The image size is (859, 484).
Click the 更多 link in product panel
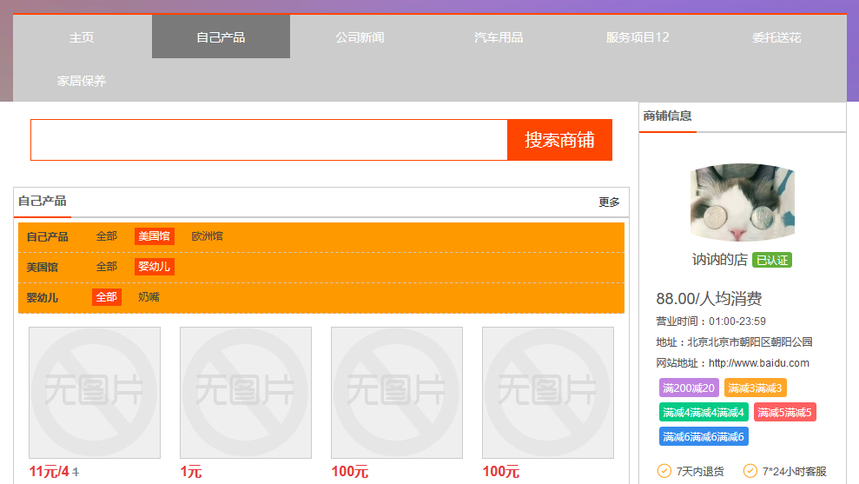[609, 202]
